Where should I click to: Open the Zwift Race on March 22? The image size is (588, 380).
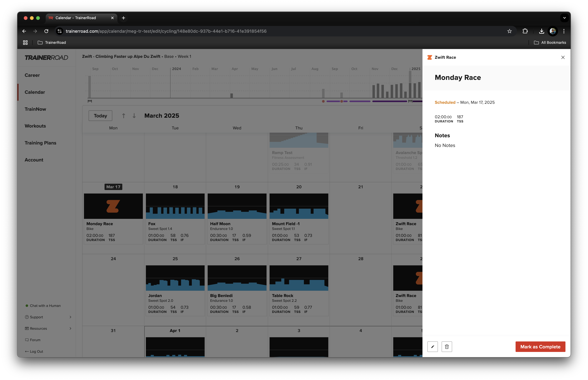tap(408, 219)
